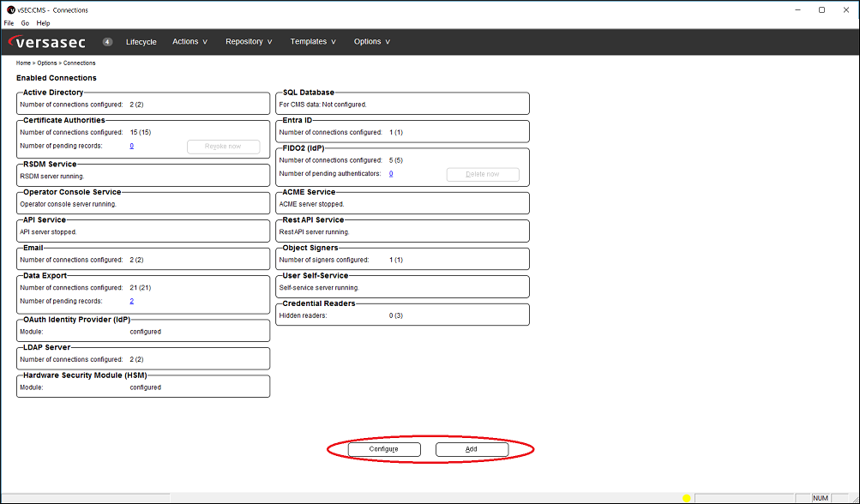Image resolution: width=860 pixels, height=504 pixels.
Task: Open the File menu
Action: [9, 23]
